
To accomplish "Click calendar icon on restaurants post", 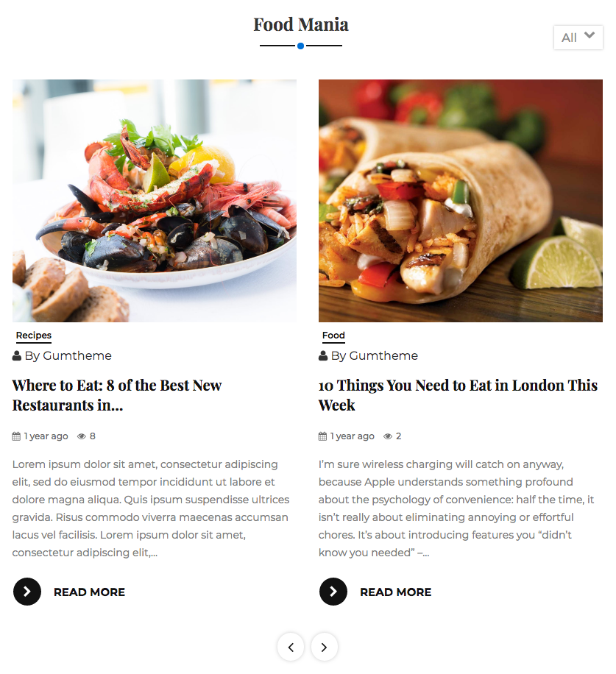I will pos(16,436).
